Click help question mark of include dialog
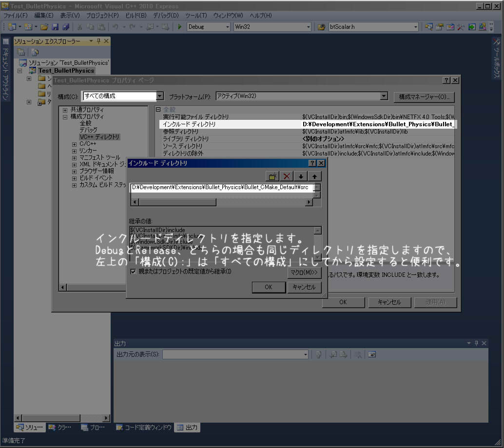This screenshot has width=504, height=448. coord(312,163)
